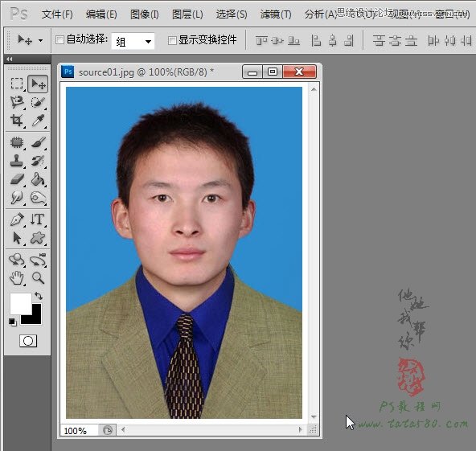Click the 100% zoom field in status bar
This screenshot has width=476, height=451.
pyautogui.click(x=79, y=430)
